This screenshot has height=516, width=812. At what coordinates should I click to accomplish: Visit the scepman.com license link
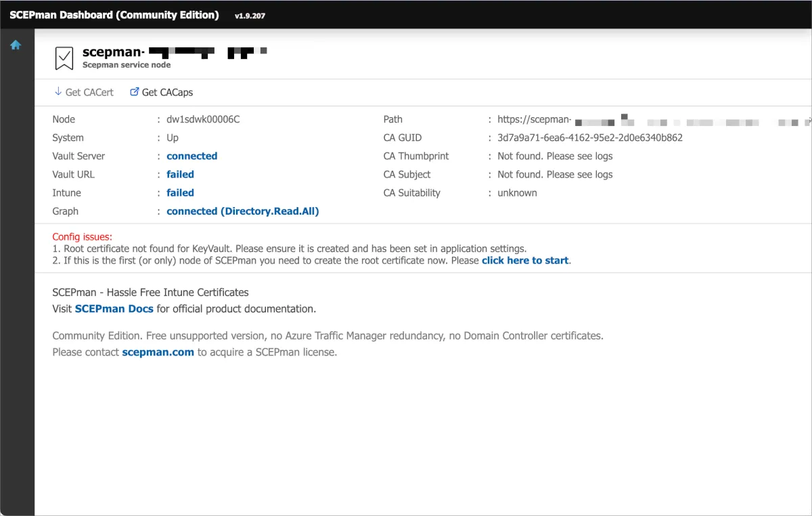pos(158,352)
